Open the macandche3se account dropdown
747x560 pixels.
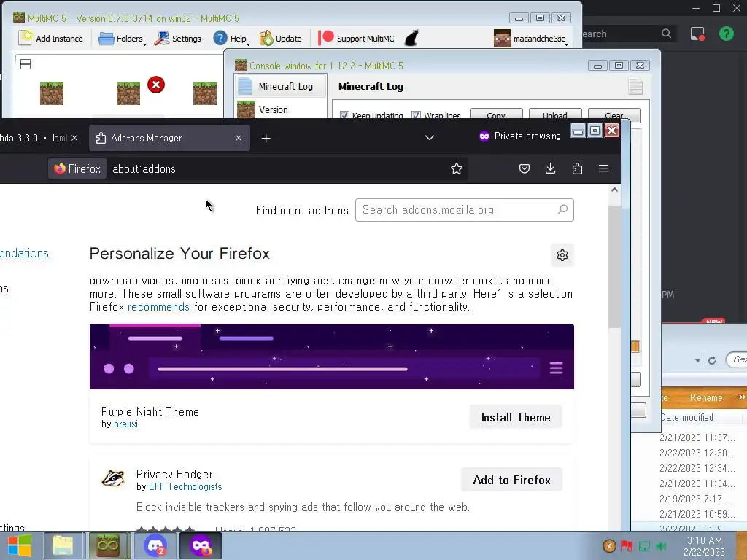tap(531, 39)
